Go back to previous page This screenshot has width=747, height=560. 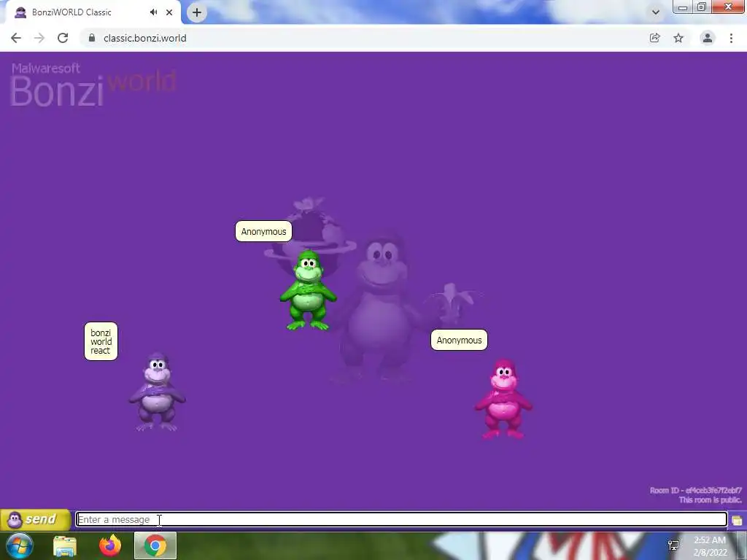click(16, 38)
